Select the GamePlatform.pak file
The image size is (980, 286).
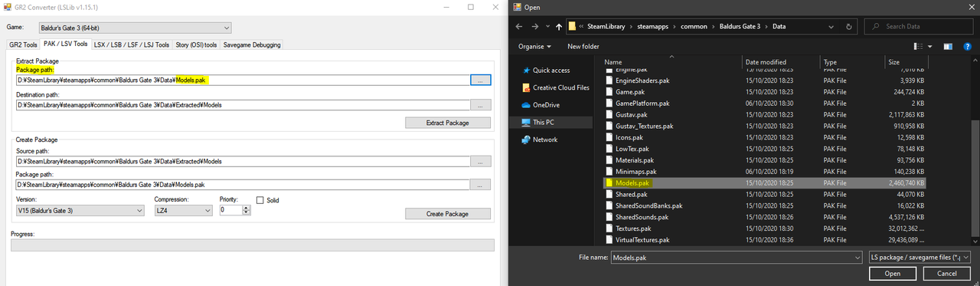(x=765, y=103)
